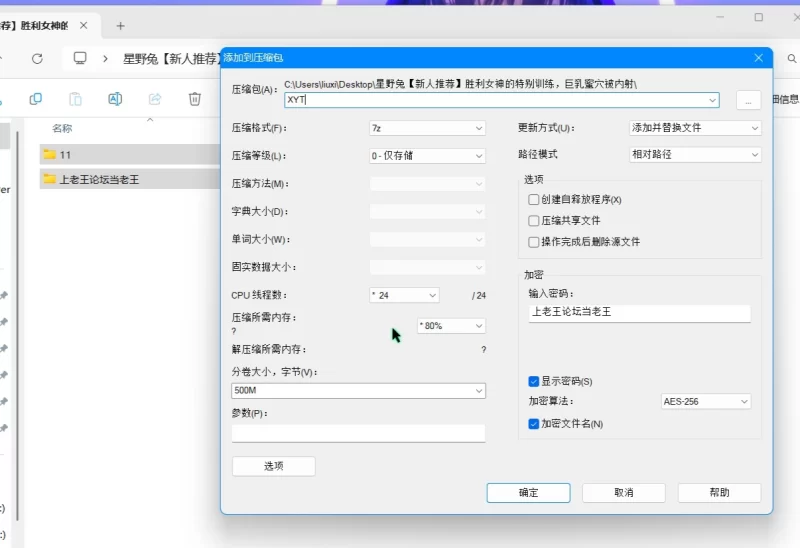This screenshot has width=800, height=548.
Task: Click the share icon in Explorer toolbar
Action: click(155, 98)
